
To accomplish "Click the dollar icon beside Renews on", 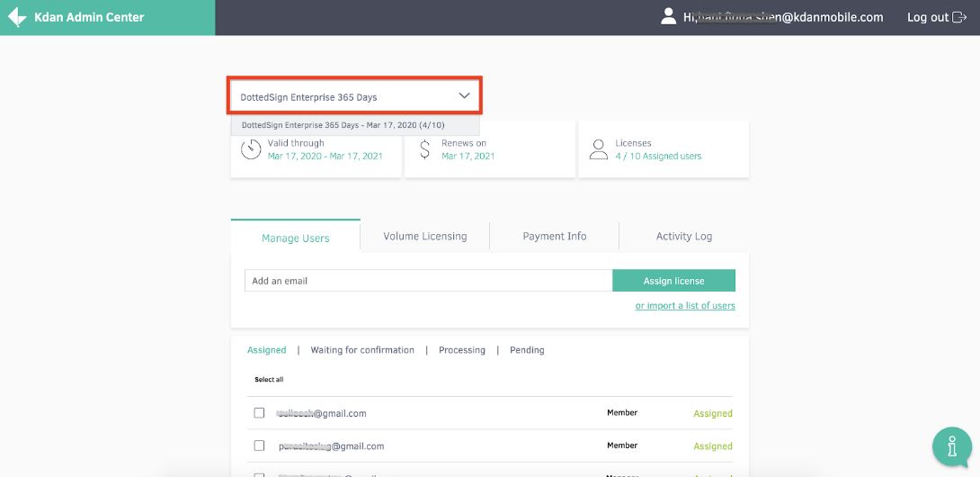I will [x=425, y=149].
